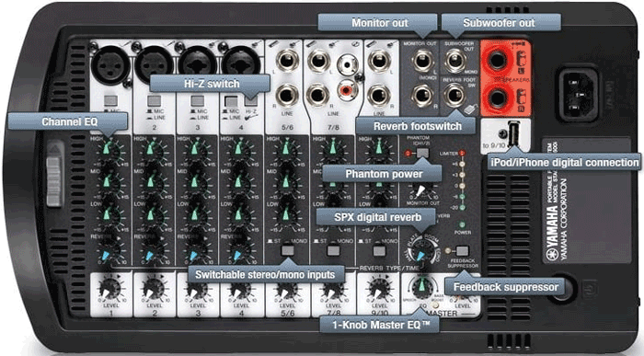Toggle the ST/MONO switch on channel 7/8
Viewport: 644px width, 356px height.
pos(333,250)
